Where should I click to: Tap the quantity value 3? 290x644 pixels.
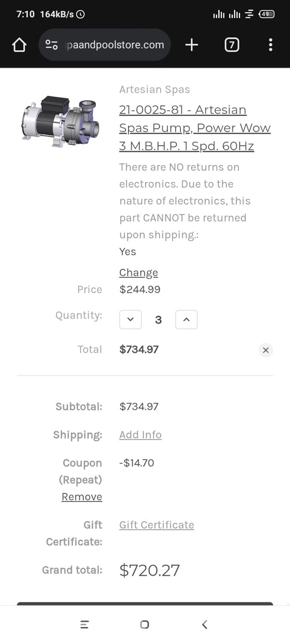(x=158, y=320)
